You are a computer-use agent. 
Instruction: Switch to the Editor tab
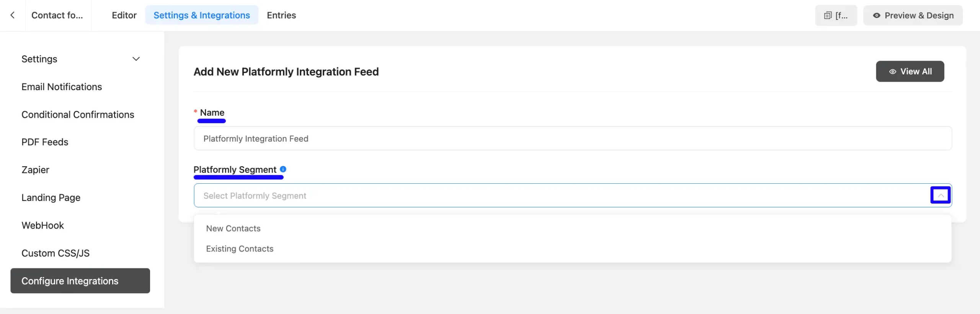point(124,15)
